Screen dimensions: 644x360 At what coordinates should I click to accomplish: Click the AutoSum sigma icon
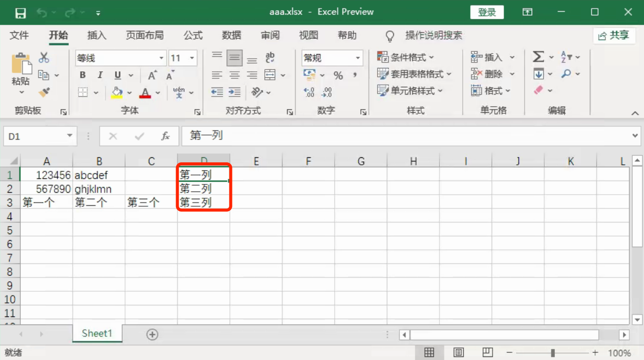(538, 57)
